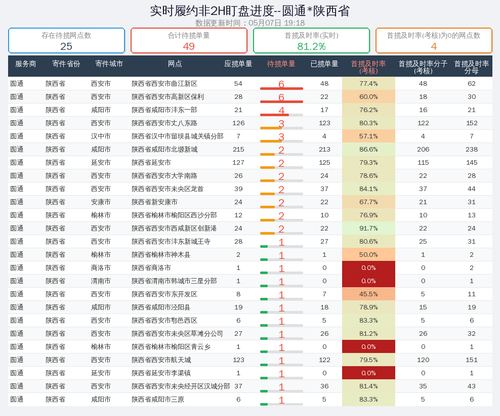Click the 待揽 progress bar for 西安市高新区保利
The width and height of the screenshot is (500, 416).
pyautogui.click(x=281, y=101)
